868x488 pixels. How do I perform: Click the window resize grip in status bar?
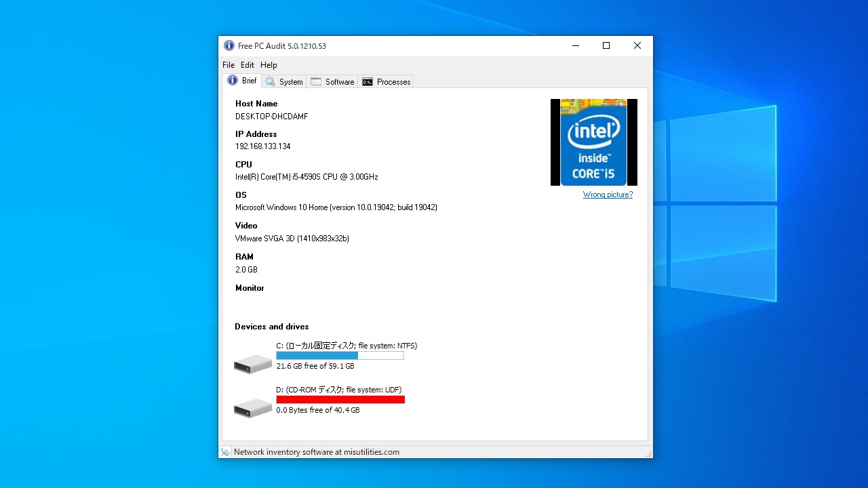[648, 453]
